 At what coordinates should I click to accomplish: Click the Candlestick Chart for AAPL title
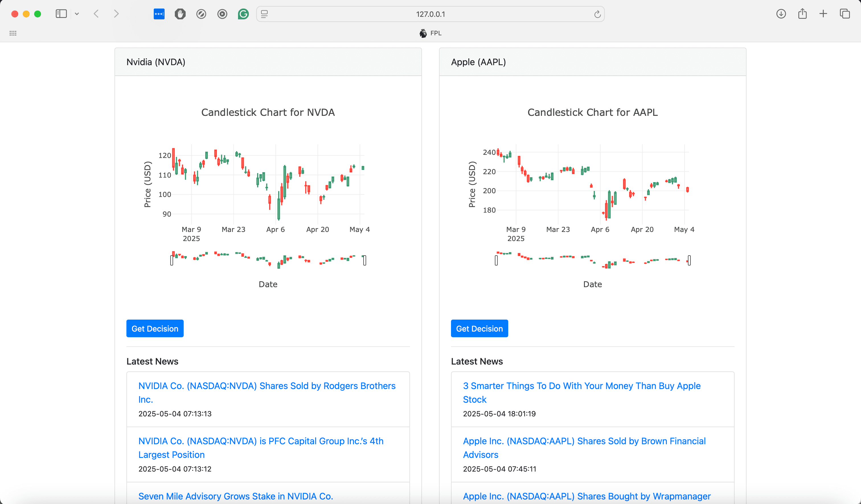(x=593, y=112)
